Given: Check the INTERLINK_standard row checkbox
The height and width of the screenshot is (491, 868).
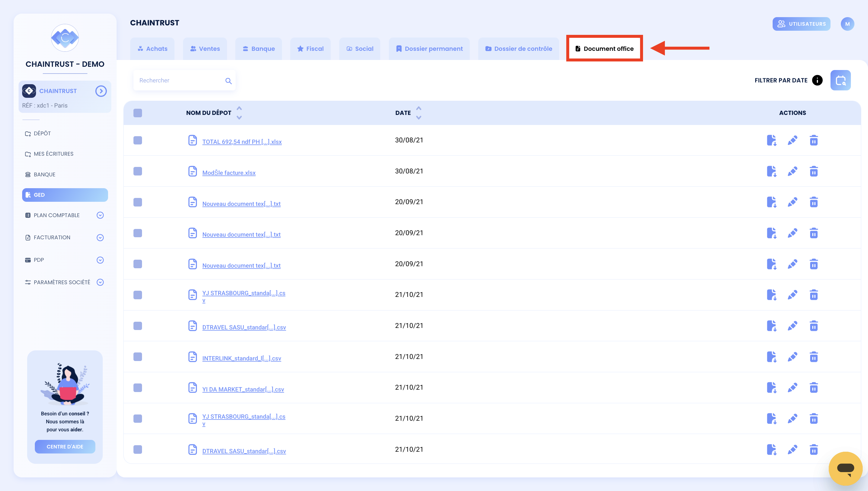Looking at the screenshot, I should pos(138,357).
